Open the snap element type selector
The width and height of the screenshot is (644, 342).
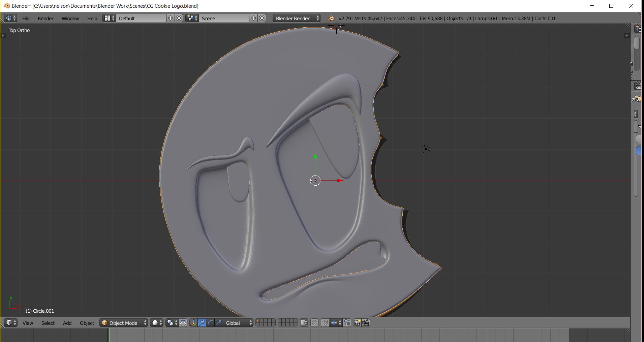(x=336, y=323)
